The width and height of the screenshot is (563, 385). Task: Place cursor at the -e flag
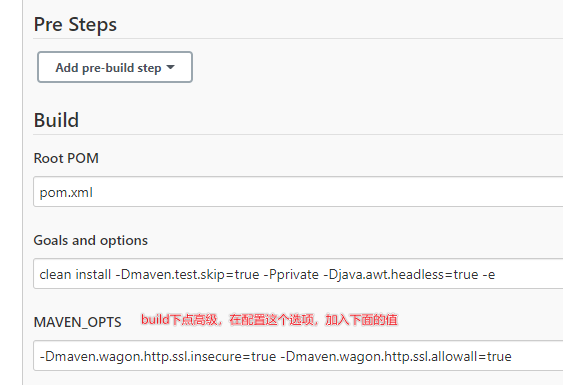click(x=489, y=275)
